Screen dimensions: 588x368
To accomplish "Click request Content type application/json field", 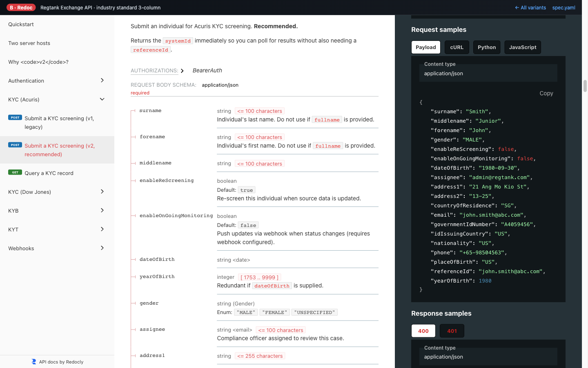I will pos(488,73).
